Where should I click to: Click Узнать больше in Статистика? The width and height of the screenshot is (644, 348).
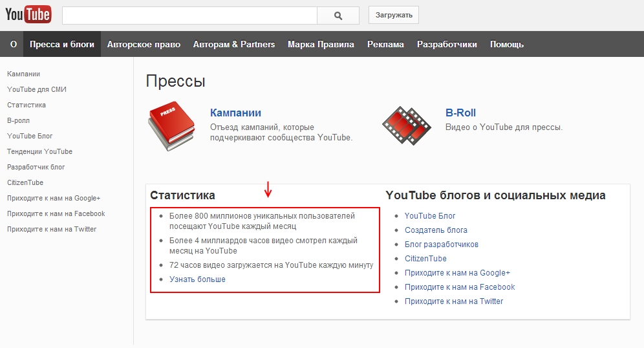tap(197, 279)
